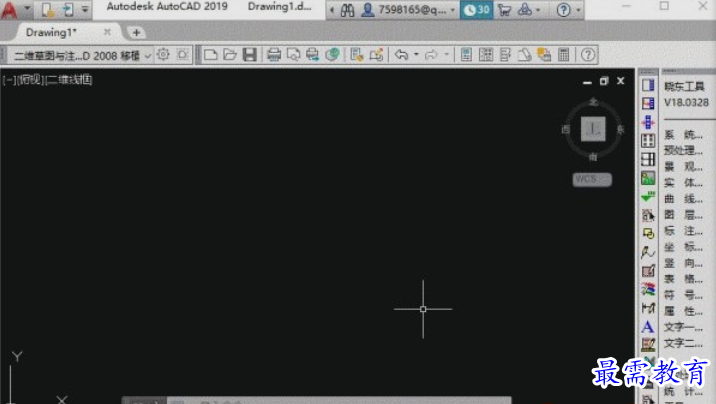Expand the arrow beside the application A button
Screen dimensions: 716x404
click(27, 9)
